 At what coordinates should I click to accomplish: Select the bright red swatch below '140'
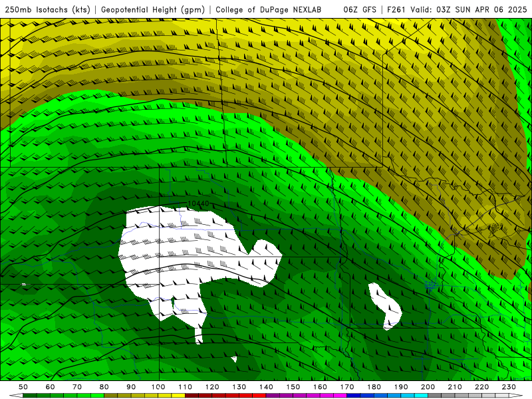coord(259,396)
